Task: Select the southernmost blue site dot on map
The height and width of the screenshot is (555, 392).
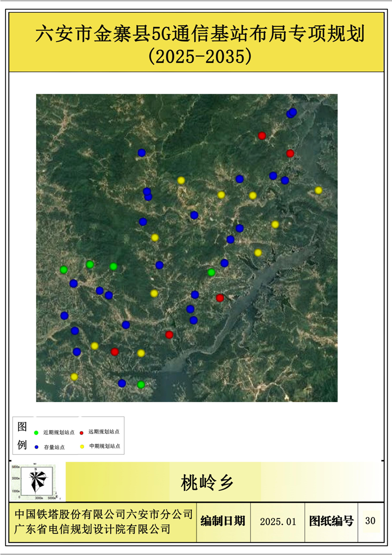Action: (122, 383)
